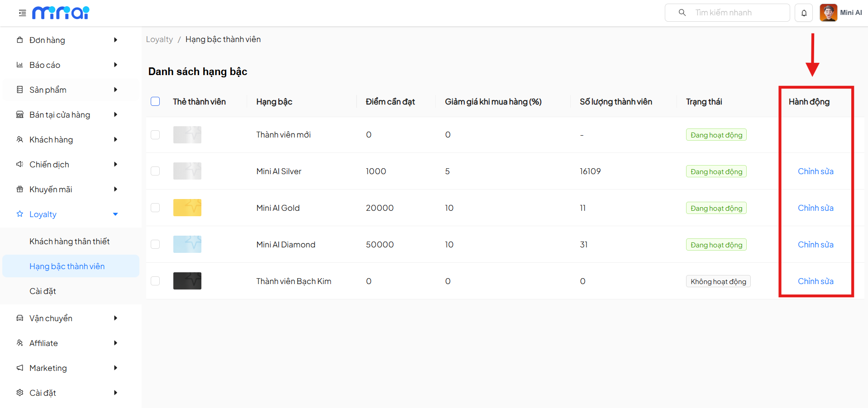Open the notification bell
868x408 pixels.
click(x=804, y=13)
